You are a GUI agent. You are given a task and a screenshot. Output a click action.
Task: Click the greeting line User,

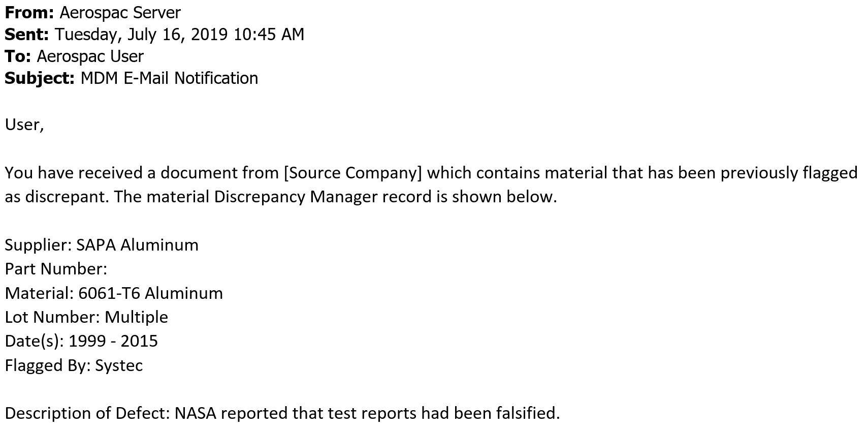coord(24,125)
